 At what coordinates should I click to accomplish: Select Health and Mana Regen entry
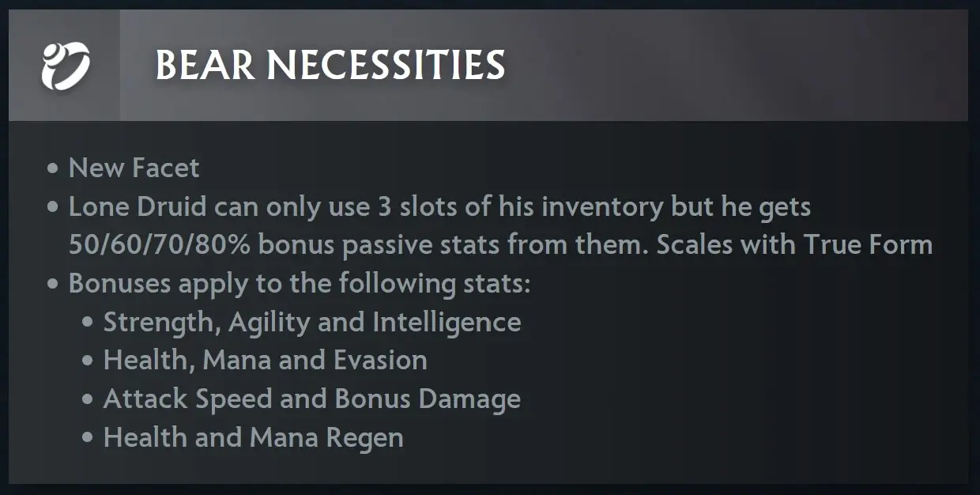[x=253, y=437]
